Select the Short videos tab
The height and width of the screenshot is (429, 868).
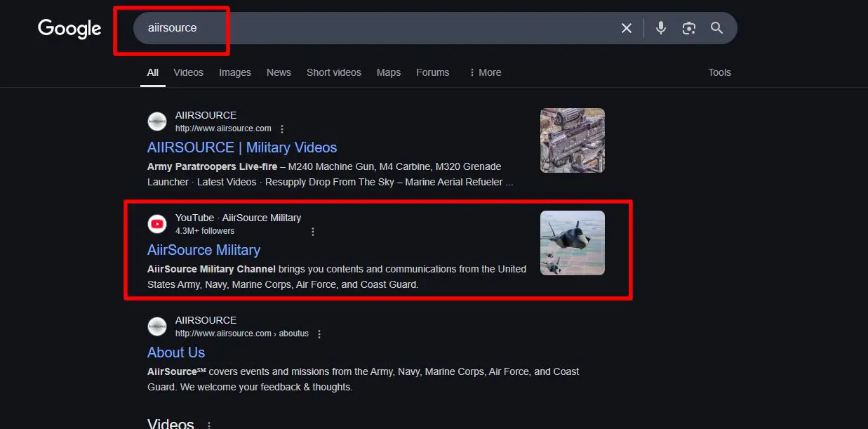[x=334, y=72]
